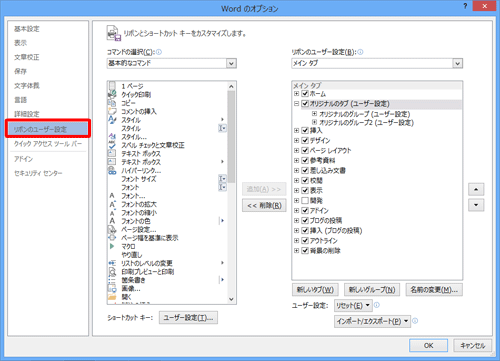The height and width of the screenshot is (361, 500).
Task: Click the 名前の変更(M)... button
Action: 434,290
